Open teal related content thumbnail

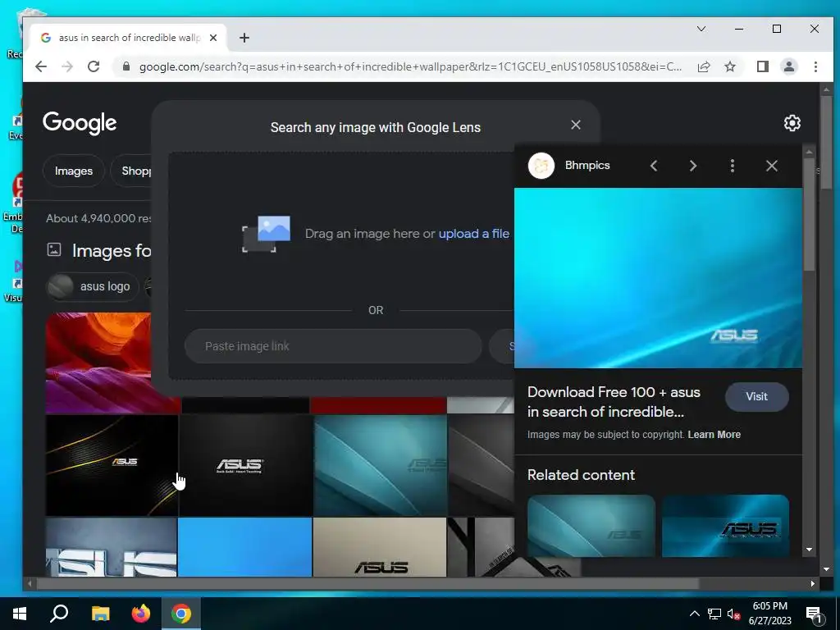591,526
